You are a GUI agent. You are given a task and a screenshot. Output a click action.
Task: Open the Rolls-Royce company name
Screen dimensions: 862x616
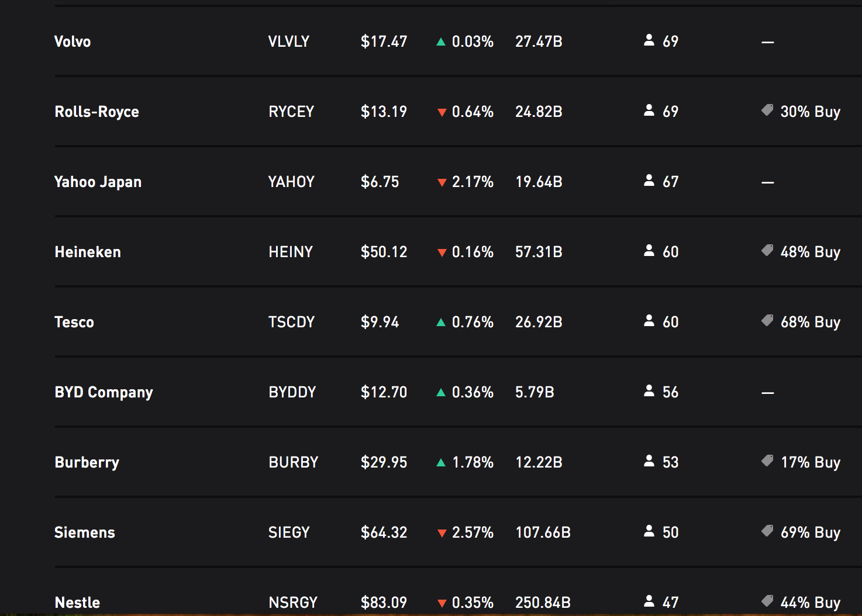pos(96,112)
